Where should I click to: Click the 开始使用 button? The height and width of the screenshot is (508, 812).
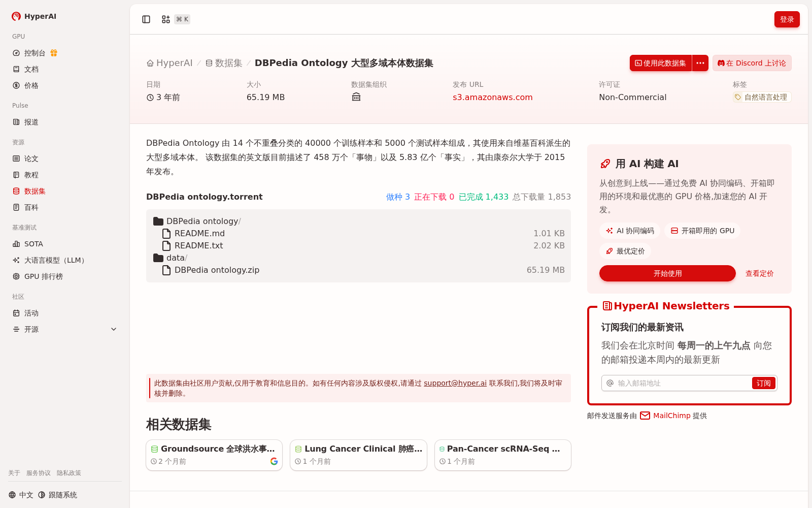[x=667, y=273]
